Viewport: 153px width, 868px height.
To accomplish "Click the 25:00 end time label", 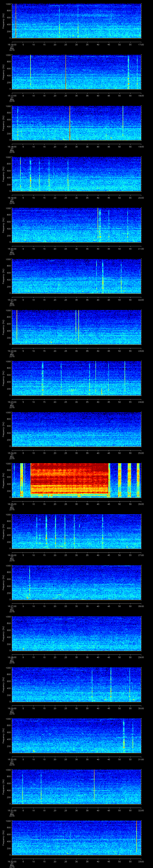I will click(x=141, y=453).
